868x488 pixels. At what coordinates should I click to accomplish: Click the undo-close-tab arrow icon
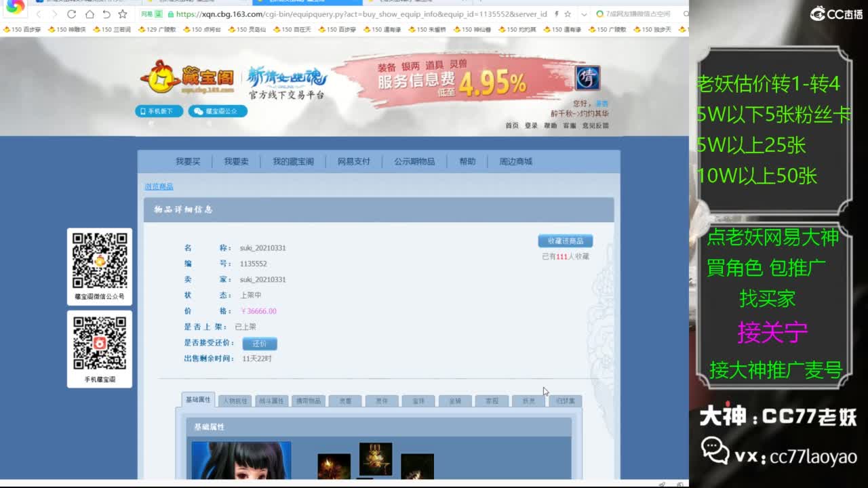[106, 14]
